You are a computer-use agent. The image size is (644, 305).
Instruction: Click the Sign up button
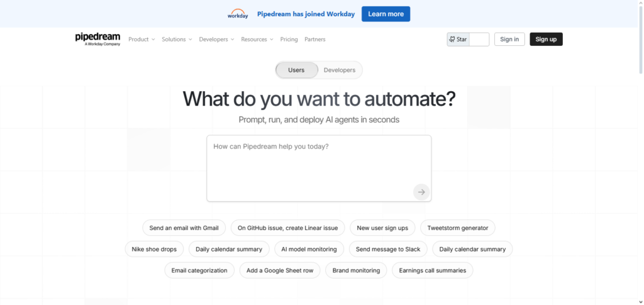pyautogui.click(x=546, y=39)
